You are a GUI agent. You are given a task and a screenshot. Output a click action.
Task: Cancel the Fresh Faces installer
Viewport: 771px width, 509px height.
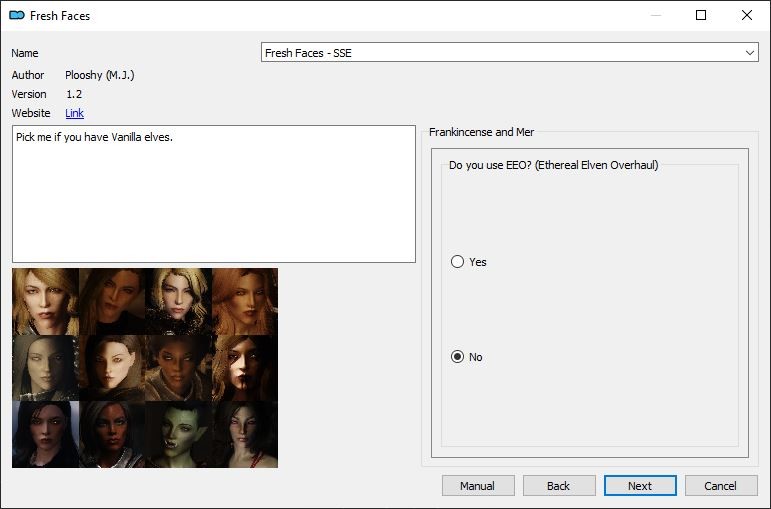coord(721,486)
